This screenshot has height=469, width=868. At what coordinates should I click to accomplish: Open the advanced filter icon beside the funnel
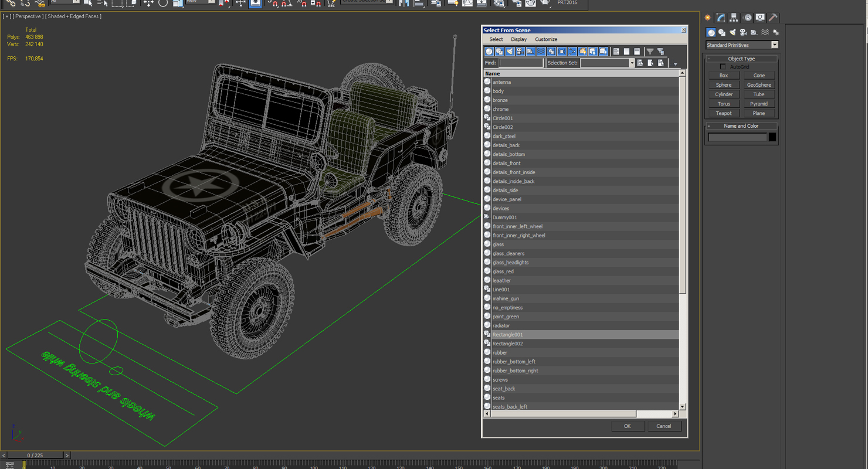(x=660, y=52)
